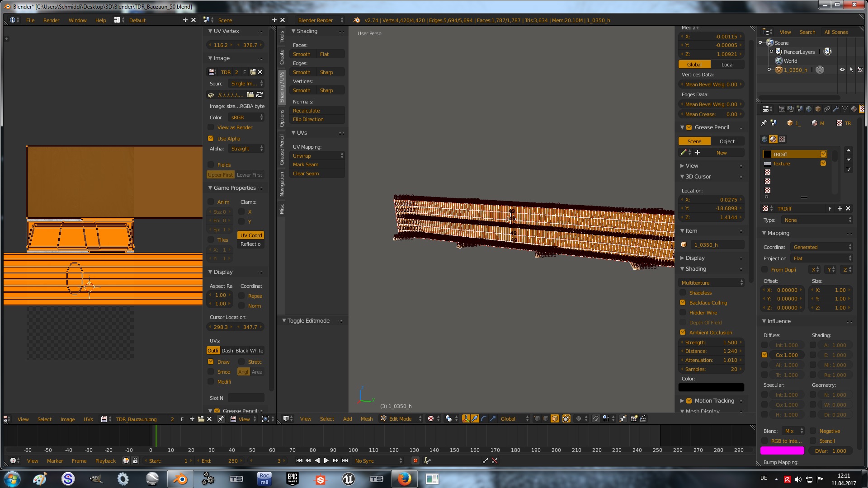The image size is (868, 488).
Task: Collapse the Grease Pencil panel
Action: 682,127
